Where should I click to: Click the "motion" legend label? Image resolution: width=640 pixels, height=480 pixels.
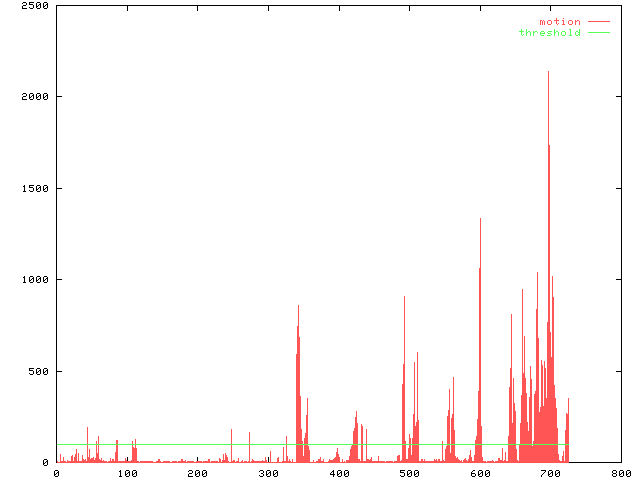pyautogui.click(x=559, y=22)
